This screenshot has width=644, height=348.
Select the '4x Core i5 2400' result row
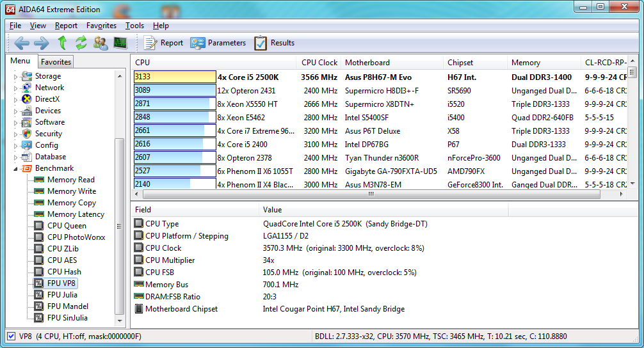coord(380,144)
